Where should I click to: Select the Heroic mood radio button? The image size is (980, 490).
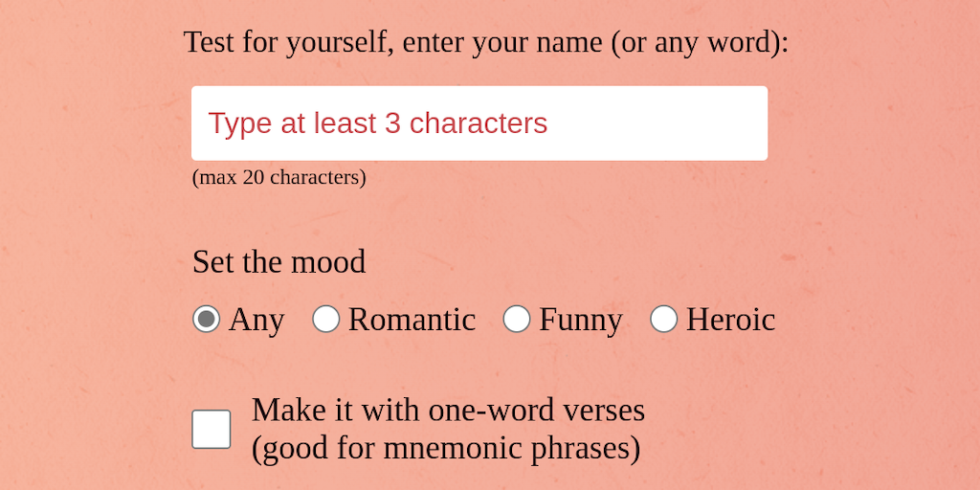point(664,319)
